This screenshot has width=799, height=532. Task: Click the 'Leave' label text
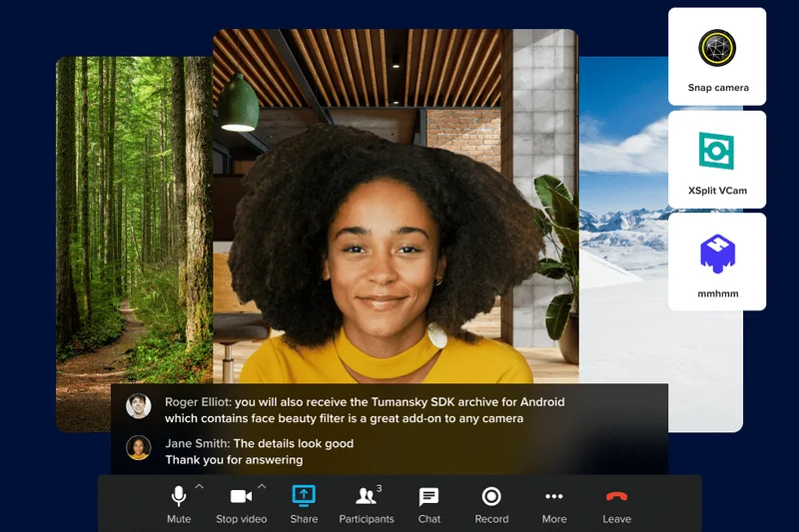click(x=616, y=519)
